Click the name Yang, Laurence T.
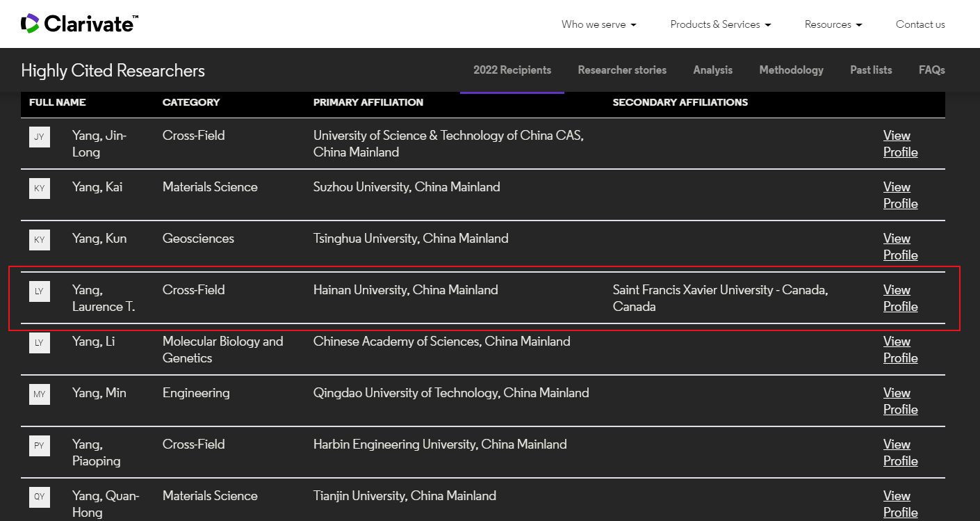The width and height of the screenshot is (980, 521). [x=104, y=298]
